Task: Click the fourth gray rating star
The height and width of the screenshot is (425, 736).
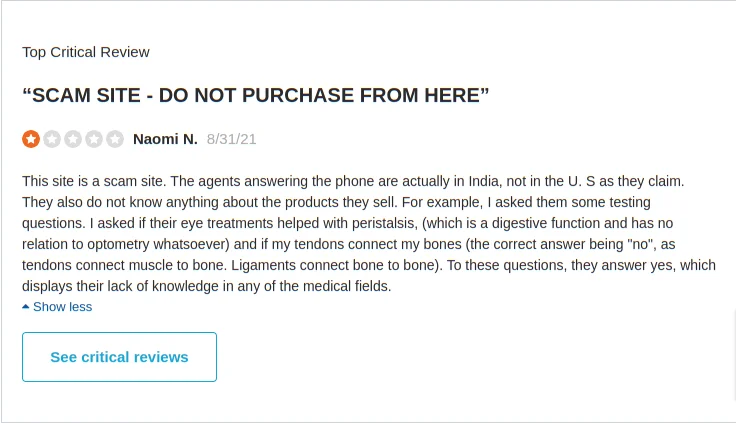Action: click(94, 139)
